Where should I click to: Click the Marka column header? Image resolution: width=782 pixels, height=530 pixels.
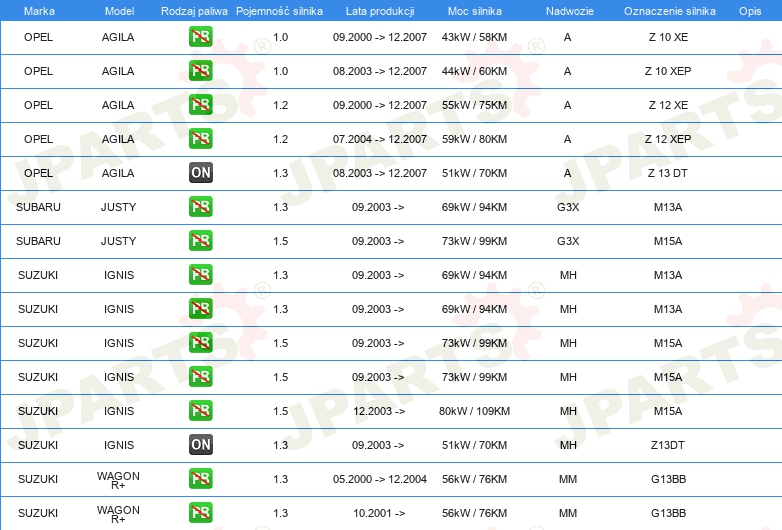39,11
